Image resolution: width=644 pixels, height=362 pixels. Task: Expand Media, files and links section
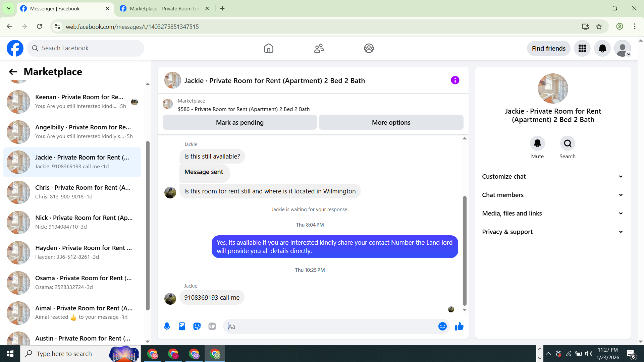(553, 214)
